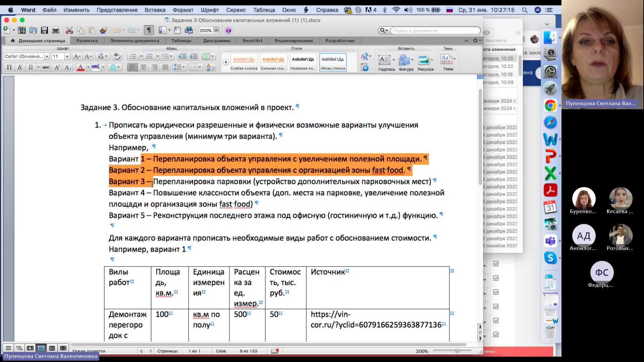
Task: Toggle left text alignment
Action: [132, 67]
